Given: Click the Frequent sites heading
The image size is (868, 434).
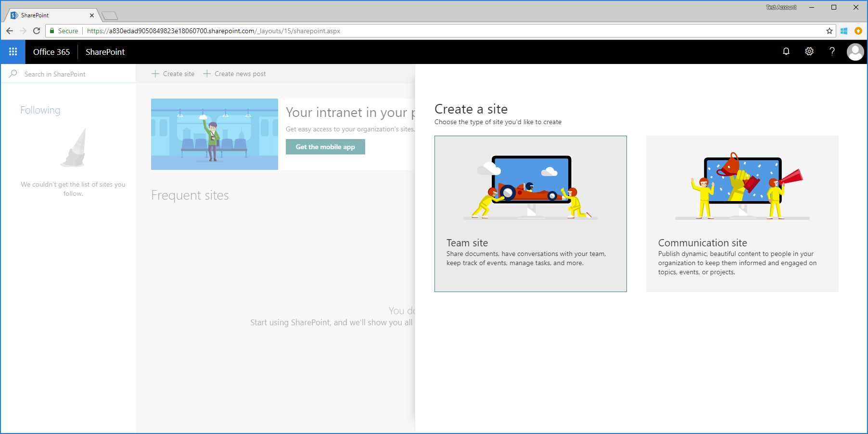Looking at the screenshot, I should click(190, 195).
